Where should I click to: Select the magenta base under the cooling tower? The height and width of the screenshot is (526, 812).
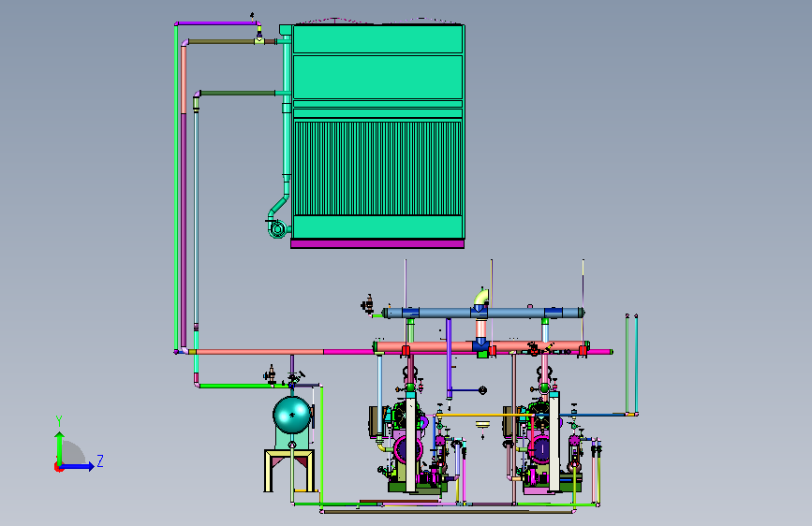coord(377,244)
